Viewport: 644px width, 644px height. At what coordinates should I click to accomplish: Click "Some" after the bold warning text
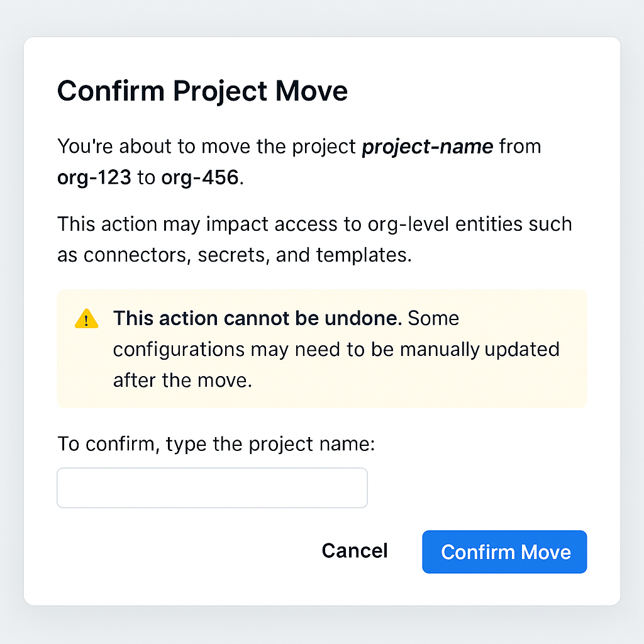(x=433, y=318)
